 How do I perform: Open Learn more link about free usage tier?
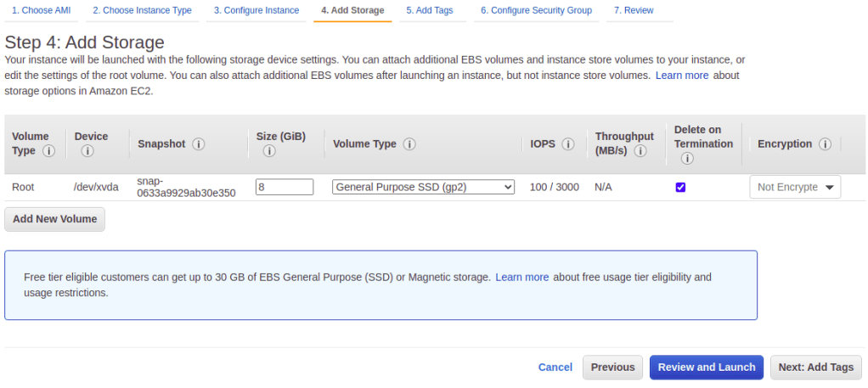pos(521,278)
